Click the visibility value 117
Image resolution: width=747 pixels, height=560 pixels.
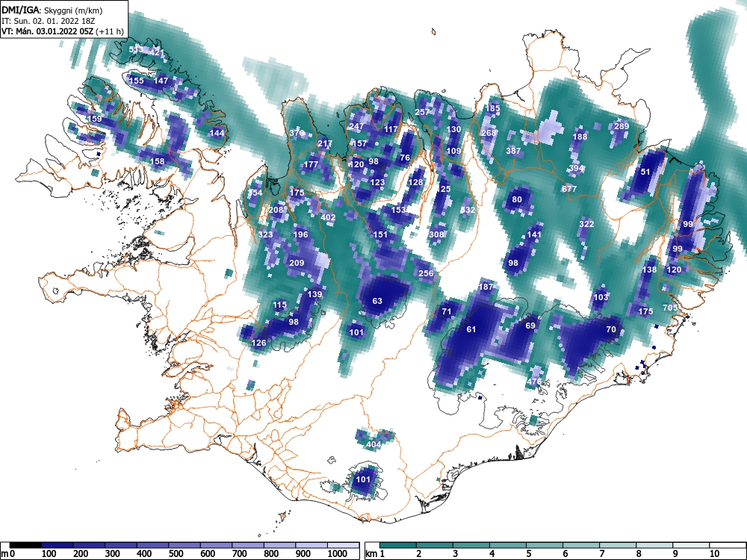pyautogui.click(x=391, y=129)
